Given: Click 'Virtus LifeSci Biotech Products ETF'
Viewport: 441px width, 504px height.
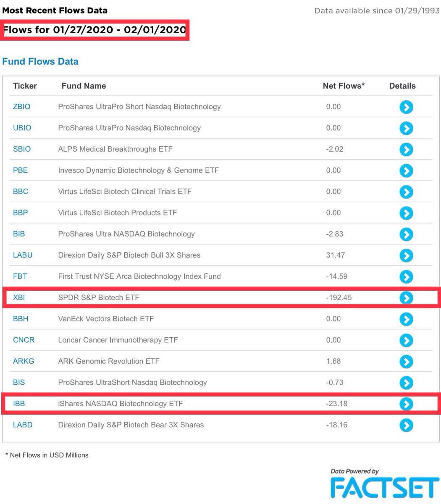Looking at the screenshot, I should pyautogui.click(x=118, y=213).
